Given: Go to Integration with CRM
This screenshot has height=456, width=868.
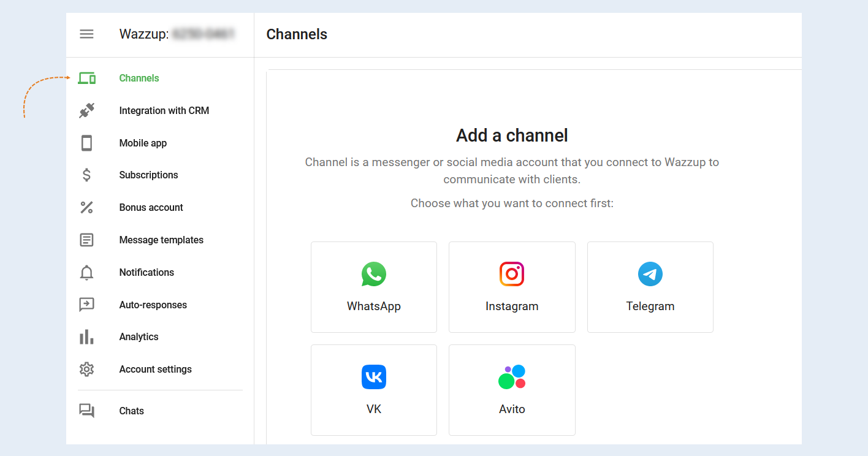Looking at the screenshot, I should point(164,111).
